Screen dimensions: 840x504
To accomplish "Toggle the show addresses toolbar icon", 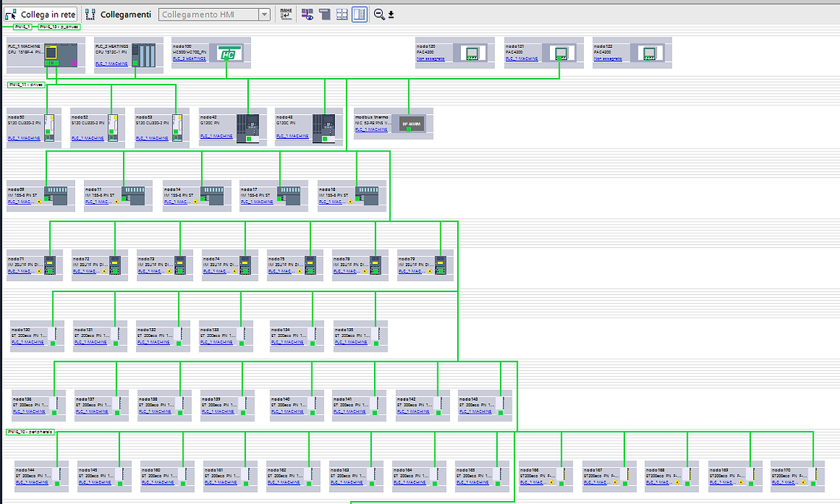I will point(308,15).
